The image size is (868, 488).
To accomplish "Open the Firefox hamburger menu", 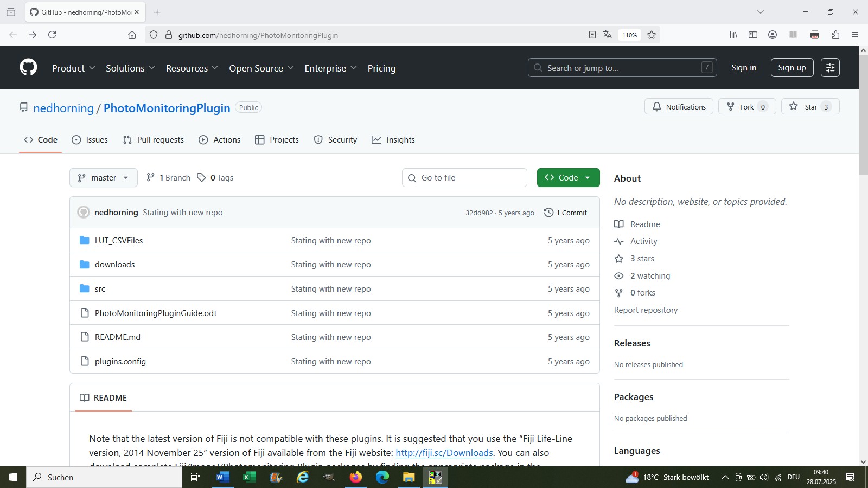I will tap(855, 35).
